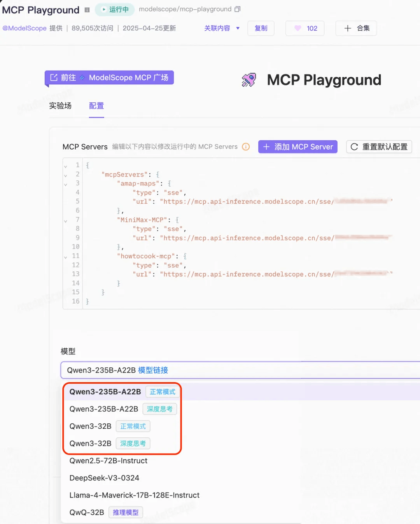Click the closing brace on line 16
Viewport: 420px width, 524px height.
click(x=87, y=301)
